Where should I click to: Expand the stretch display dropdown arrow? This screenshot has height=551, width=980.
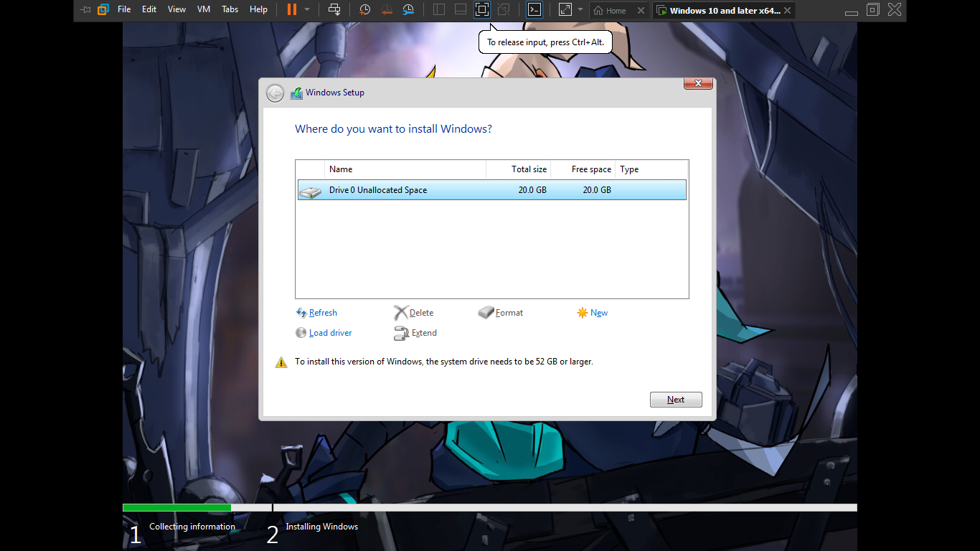click(580, 10)
